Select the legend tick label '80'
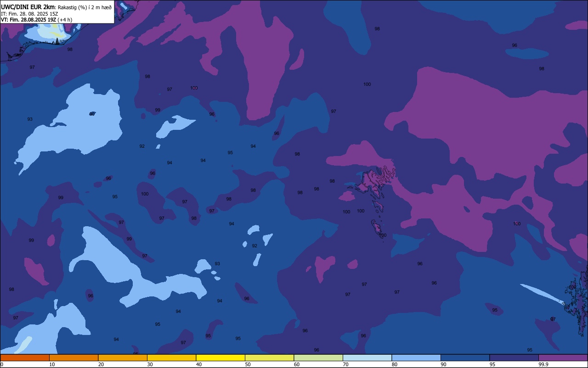588x368 pixels. [395, 364]
